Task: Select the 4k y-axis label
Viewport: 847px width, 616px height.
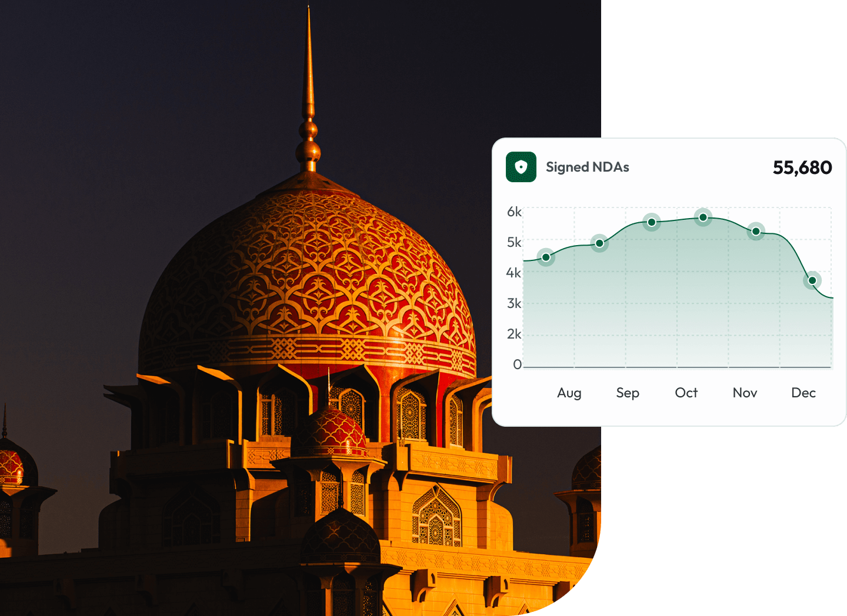Action: pyautogui.click(x=513, y=273)
